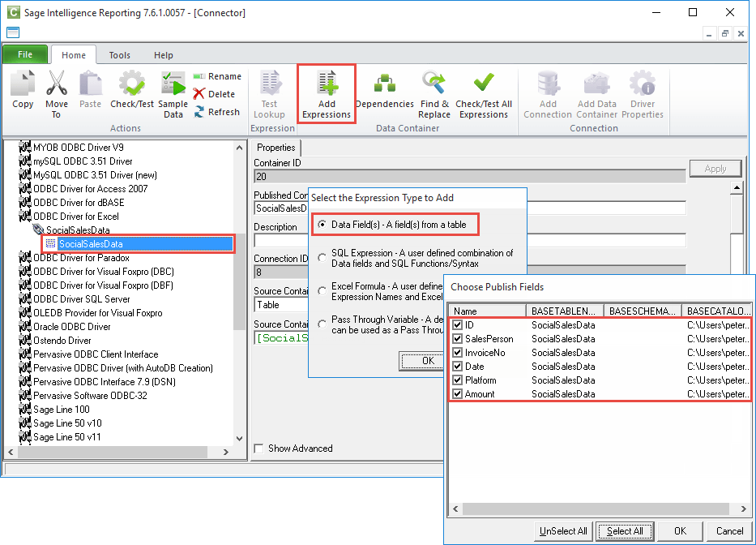756x545 pixels.
Task: Open Sample Data
Action: [173, 95]
